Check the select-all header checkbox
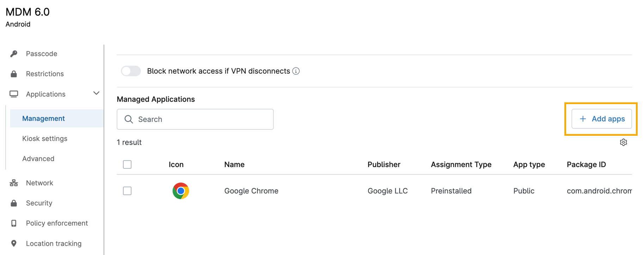The width and height of the screenshot is (644, 255). [x=127, y=165]
